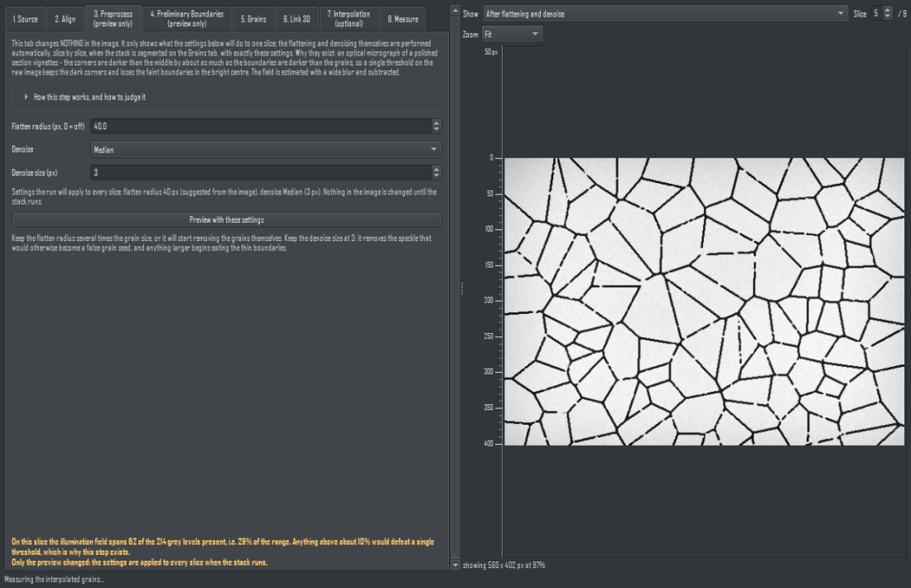Open the 2. Align tab
The height and width of the screenshot is (588, 911).
click(x=65, y=19)
